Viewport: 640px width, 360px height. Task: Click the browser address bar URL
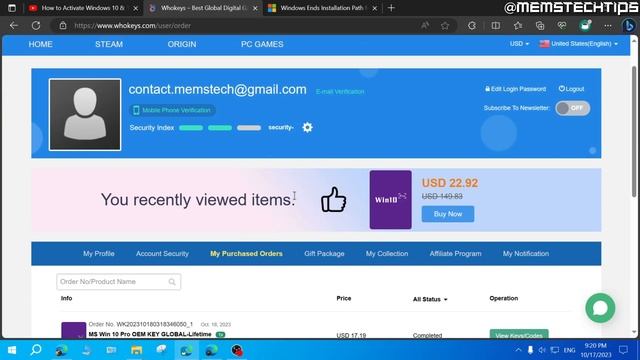pyautogui.click(x=132, y=25)
